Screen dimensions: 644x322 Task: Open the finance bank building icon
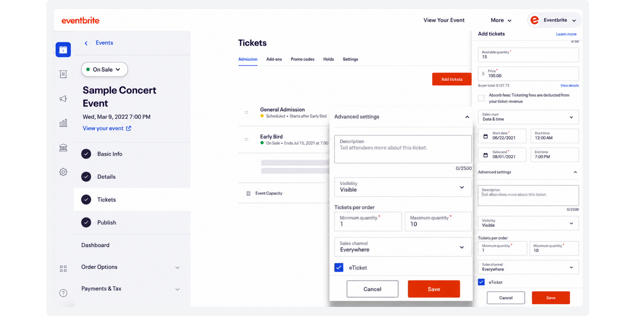coord(63,147)
